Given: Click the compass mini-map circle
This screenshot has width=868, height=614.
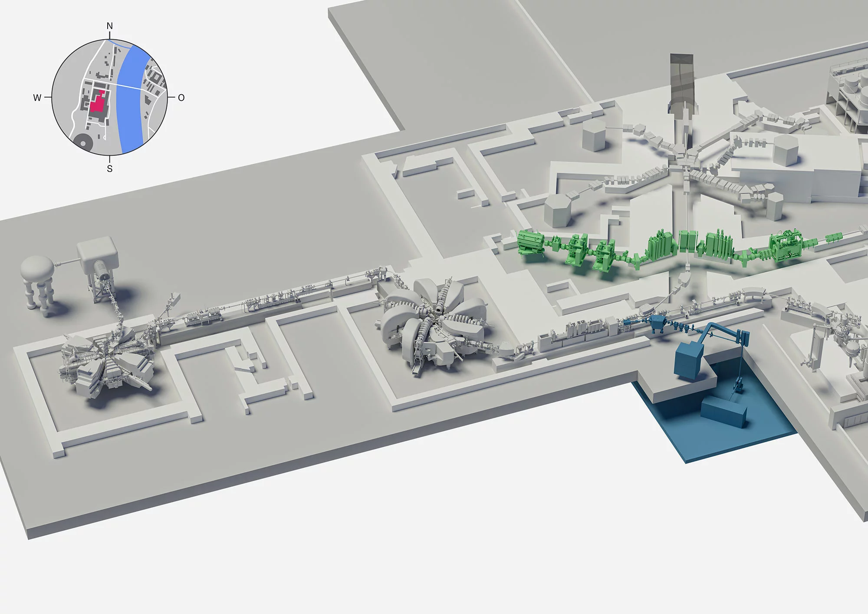Looking at the screenshot, I should click(109, 97).
